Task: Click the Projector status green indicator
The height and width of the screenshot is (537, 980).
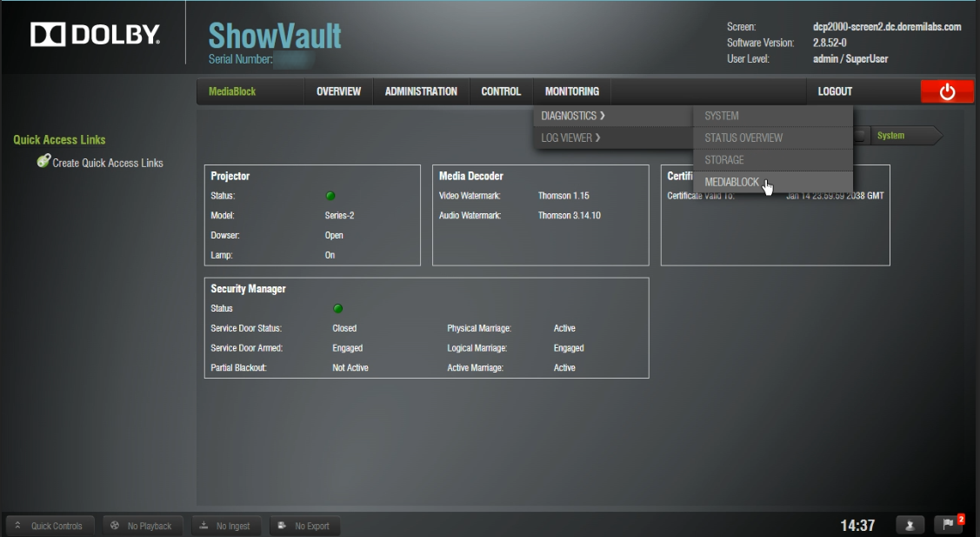Action: pos(330,196)
